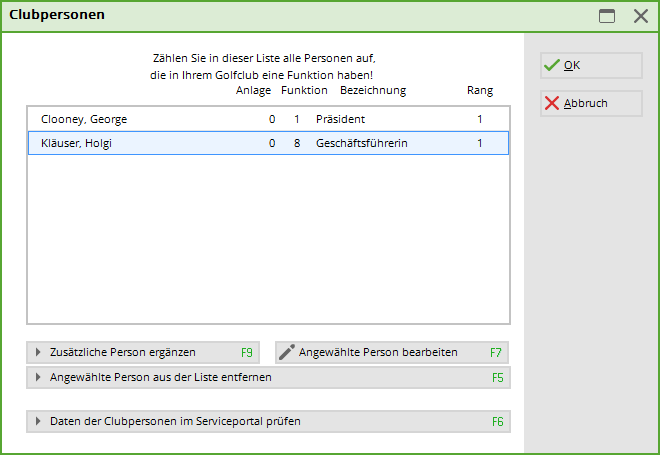Image resolution: width=660 pixels, height=455 pixels.
Task: Click the Präsident designation cell
Action: pyautogui.click(x=340, y=119)
